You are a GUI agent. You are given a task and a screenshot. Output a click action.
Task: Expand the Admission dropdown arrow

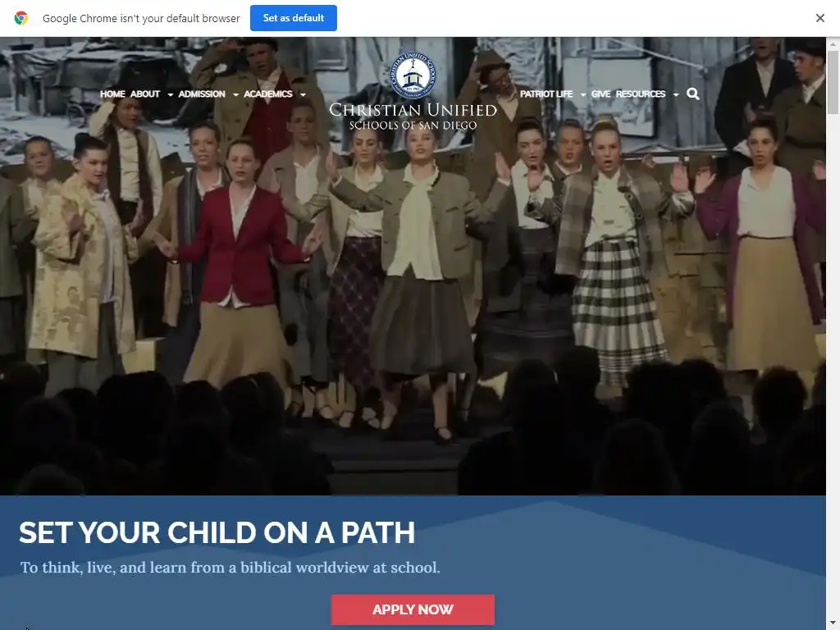[x=235, y=95]
